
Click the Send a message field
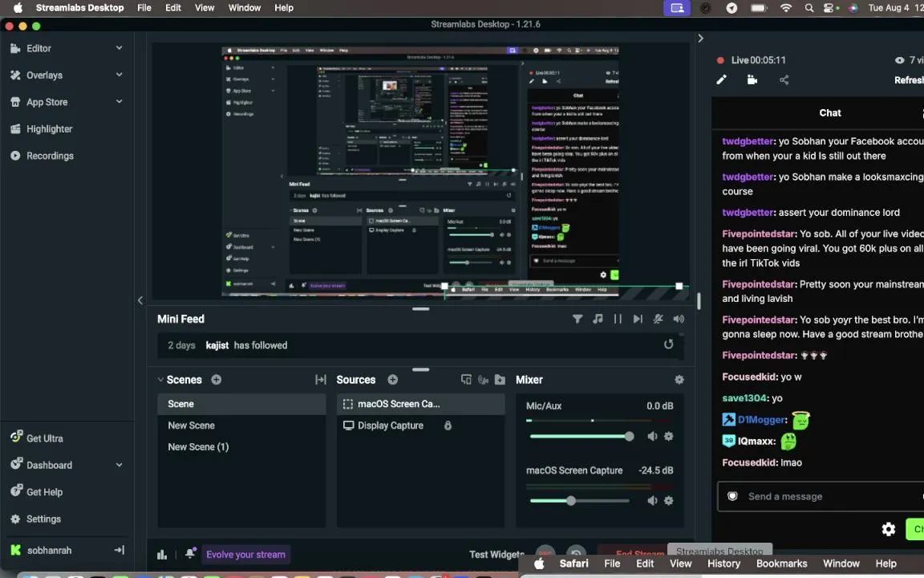tap(821, 497)
